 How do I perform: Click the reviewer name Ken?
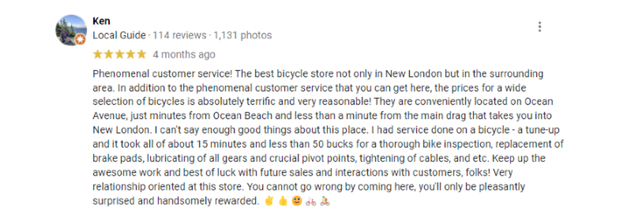tap(101, 21)
